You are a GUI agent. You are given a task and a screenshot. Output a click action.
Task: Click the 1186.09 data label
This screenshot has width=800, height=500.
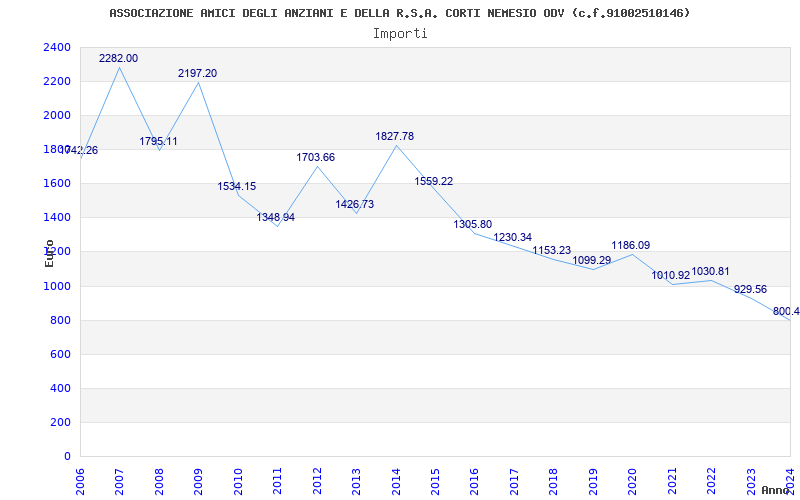coord(631,245)
